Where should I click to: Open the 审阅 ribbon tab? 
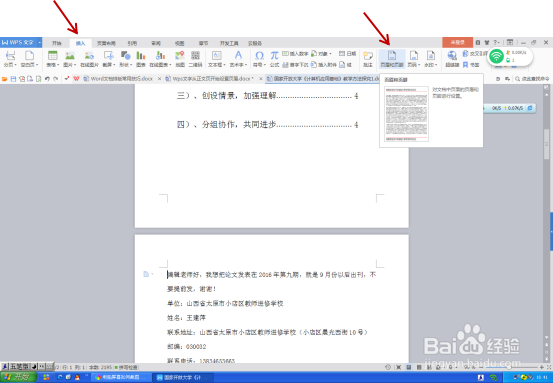tap(156, 43)
